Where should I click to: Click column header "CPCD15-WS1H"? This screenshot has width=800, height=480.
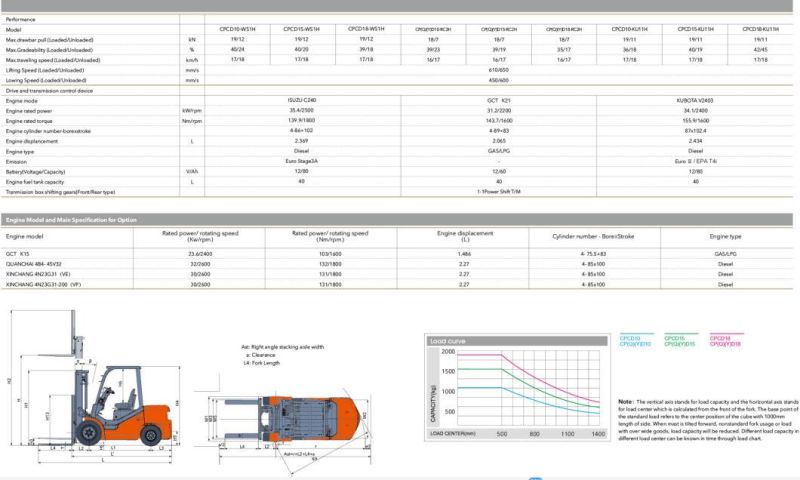(302, 29)
